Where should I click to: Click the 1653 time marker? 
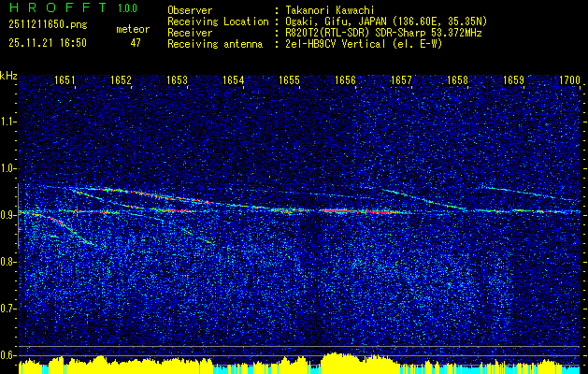click(x=177, y=80)
